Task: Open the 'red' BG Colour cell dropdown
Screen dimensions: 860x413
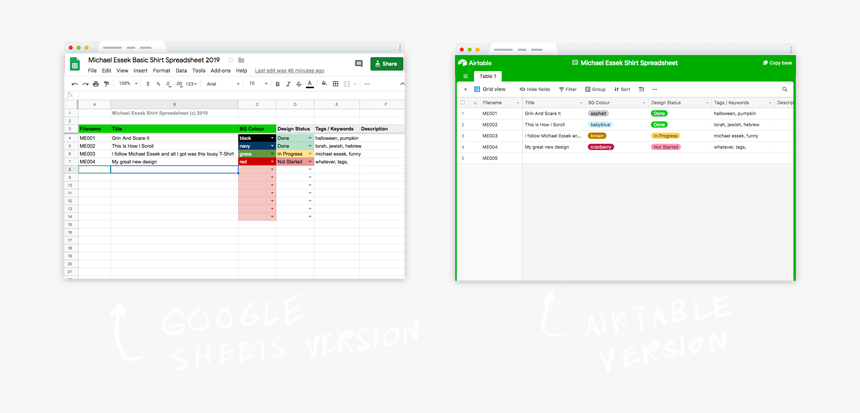Action: point(272,162)
